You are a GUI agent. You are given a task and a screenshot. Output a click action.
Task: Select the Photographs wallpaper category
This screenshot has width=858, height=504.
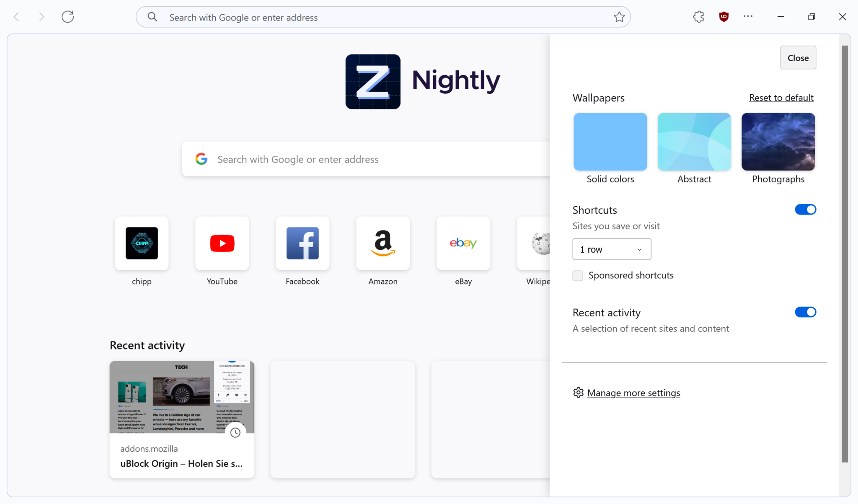tap(778, 142)
